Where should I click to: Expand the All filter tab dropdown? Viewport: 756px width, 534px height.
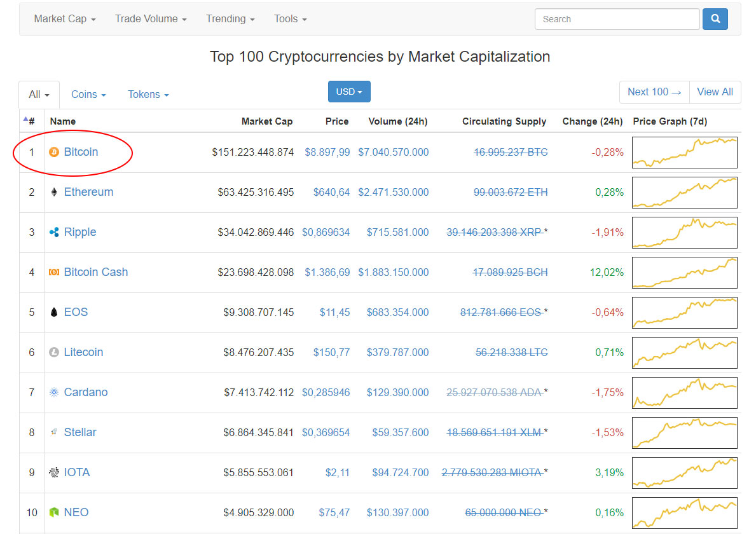pos(39,95)
